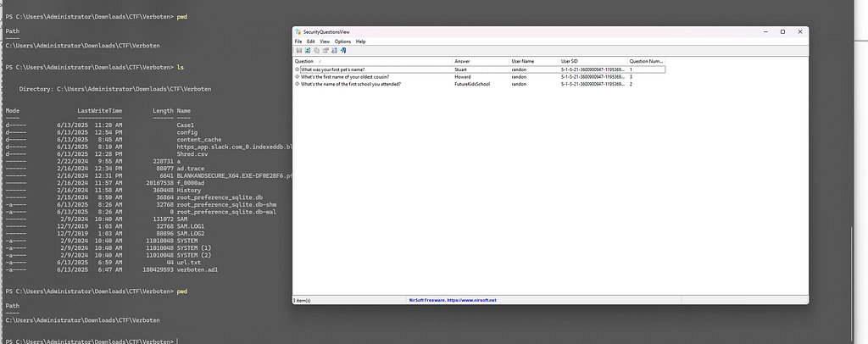Click question number '2' in the FutureKidsSchool row
This screenshot has width=868, height=344.
point(631,84)
